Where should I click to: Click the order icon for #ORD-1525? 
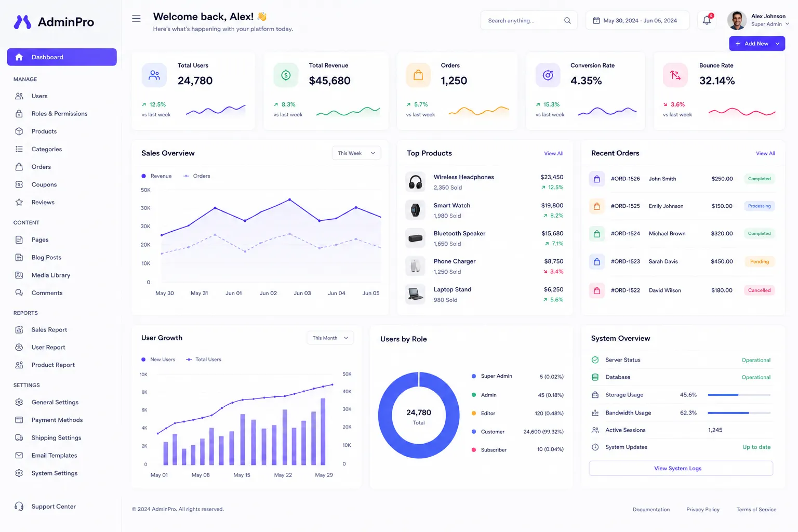[597, 206]
